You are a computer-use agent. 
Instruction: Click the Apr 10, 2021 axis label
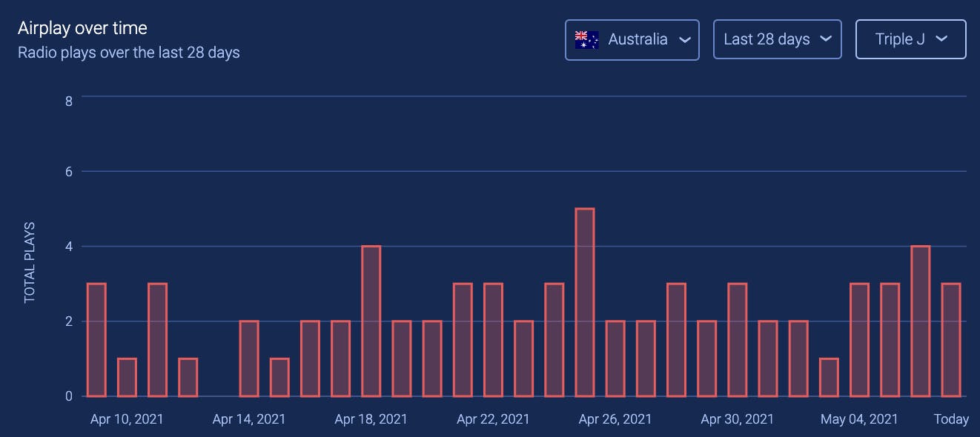[127, 418]
